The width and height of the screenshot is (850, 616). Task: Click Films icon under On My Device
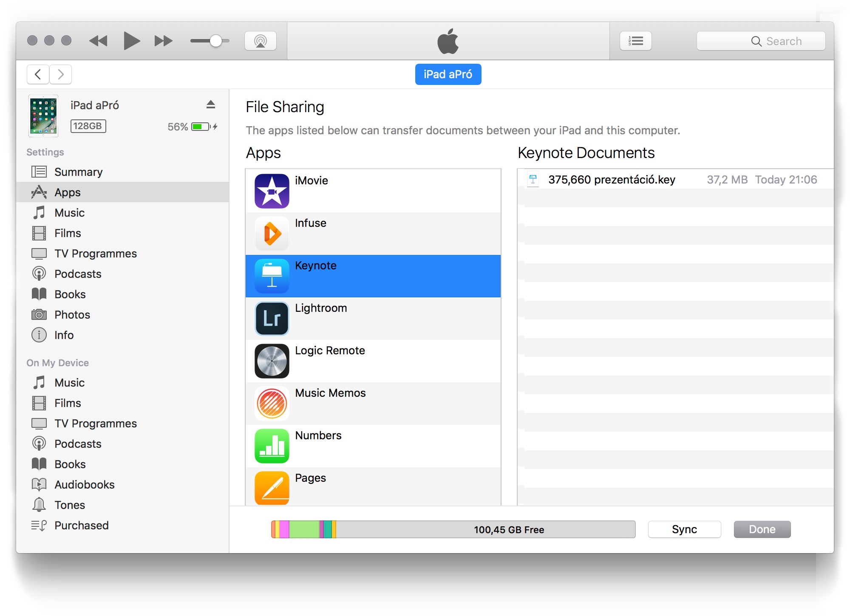[x=39, y=403]
